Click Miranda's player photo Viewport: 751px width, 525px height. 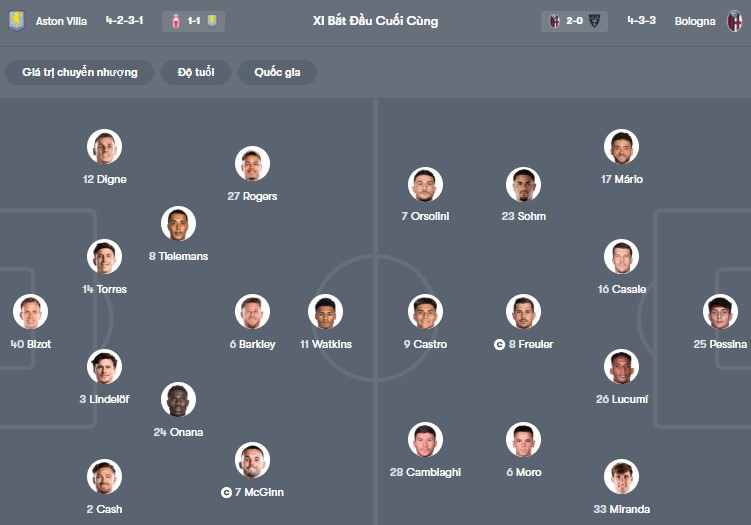[621, 477]
